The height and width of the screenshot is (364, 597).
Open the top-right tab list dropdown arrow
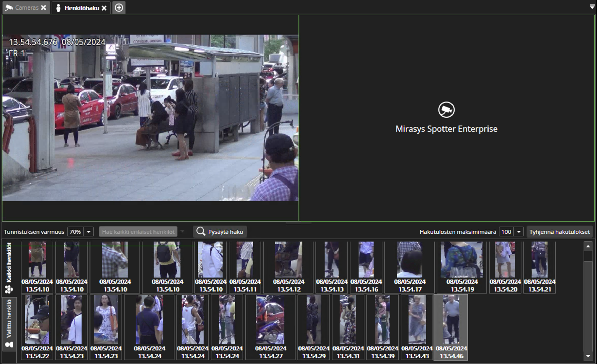592,7
